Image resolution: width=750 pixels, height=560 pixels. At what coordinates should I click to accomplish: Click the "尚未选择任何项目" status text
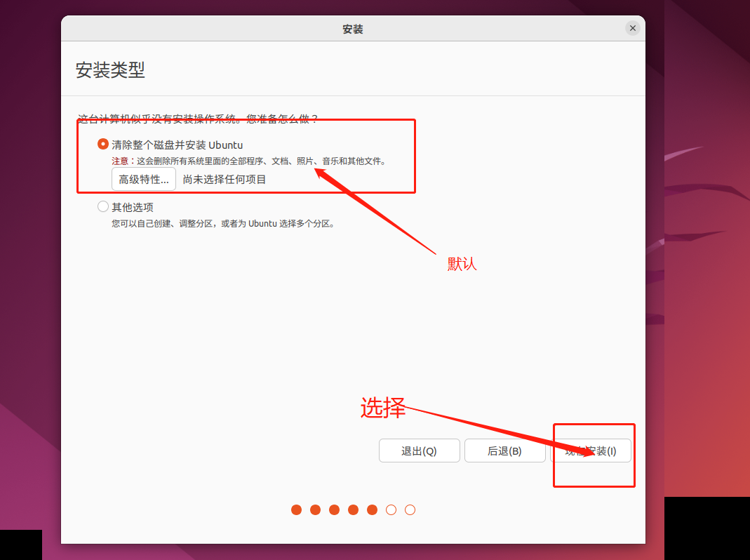coord(225,180)
